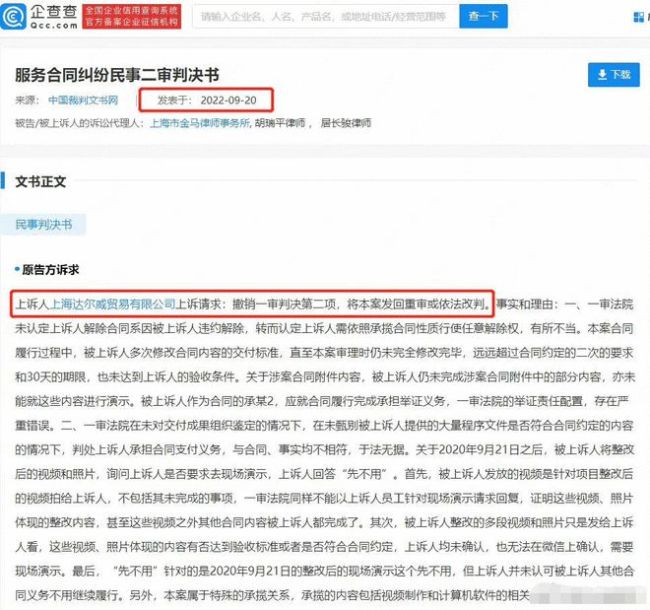Click the search input for company names

pos(325,17)
